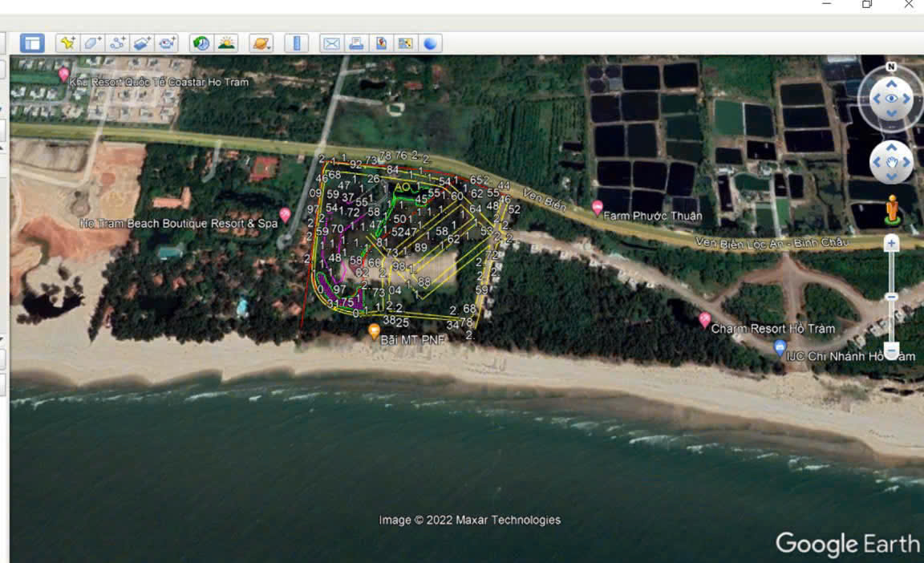
Task: Start the Record a Tour tool
Action: coord(167,43)
